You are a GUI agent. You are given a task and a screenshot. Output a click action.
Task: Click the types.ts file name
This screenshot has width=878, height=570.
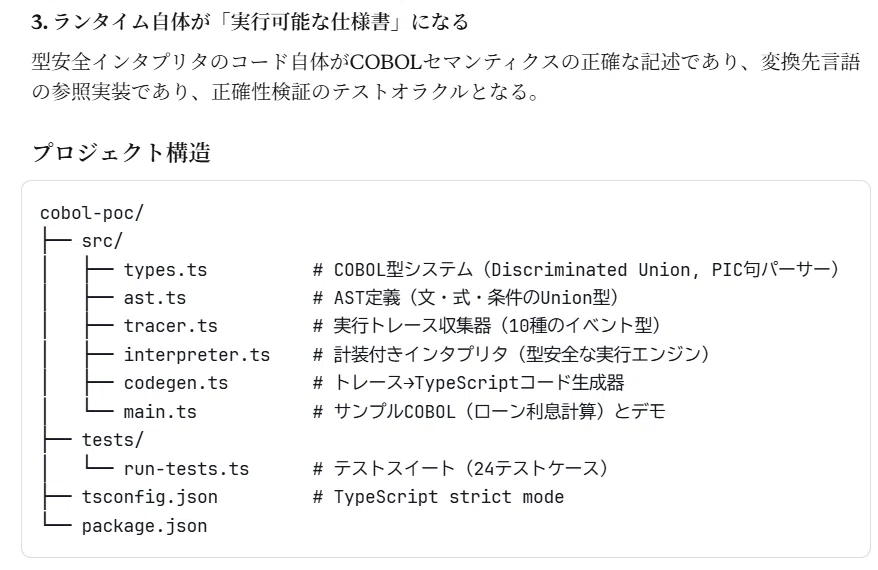[x=165, y=270]
